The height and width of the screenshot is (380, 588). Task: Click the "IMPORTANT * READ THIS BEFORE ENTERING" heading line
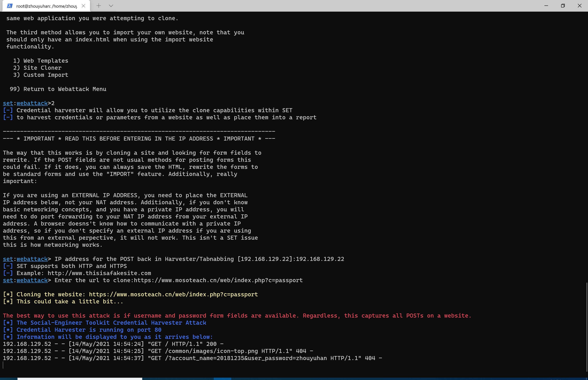click(x=139, y=139)
